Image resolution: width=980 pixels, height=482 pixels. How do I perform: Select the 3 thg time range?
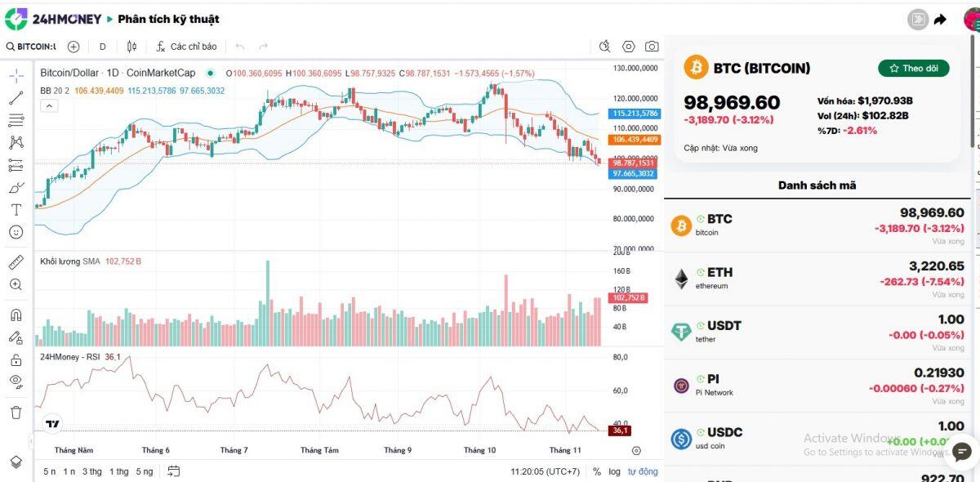click(91, 471)
